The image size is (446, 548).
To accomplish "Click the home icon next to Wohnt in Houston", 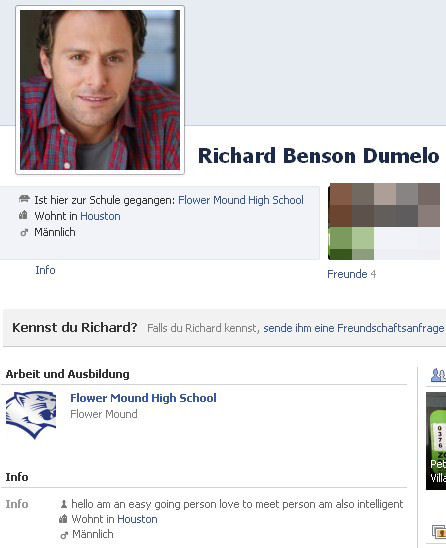I will coord(23,215).
